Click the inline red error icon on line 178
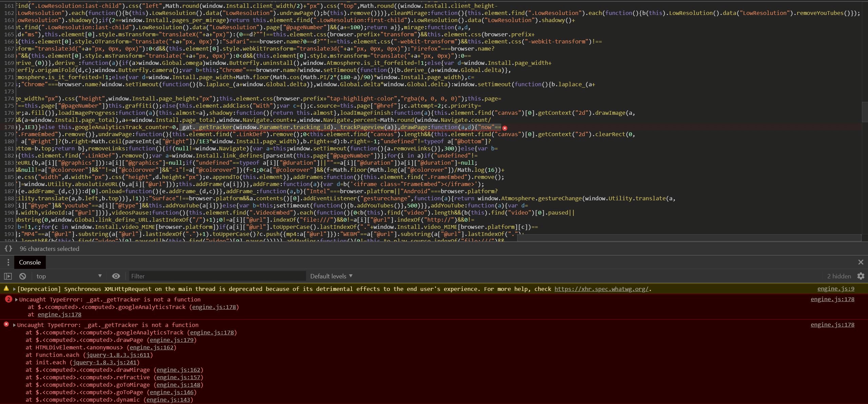This screenshot has width=868, height=404. [x=505, y=128]
